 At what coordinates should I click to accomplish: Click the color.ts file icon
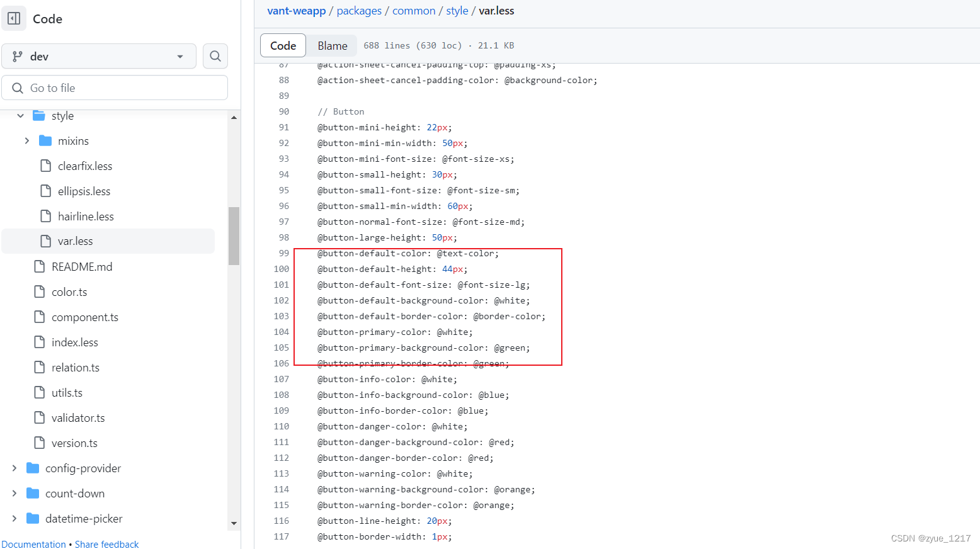39,291
